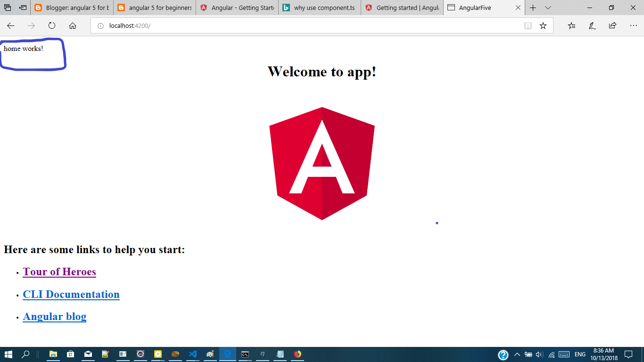Screen dimensions: 644x362
Task: Expand hidden icons in the system tray
Action: coord(517,354)
